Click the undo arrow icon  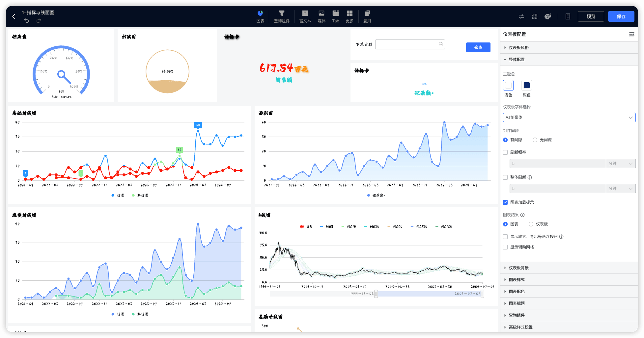[26, 21]
